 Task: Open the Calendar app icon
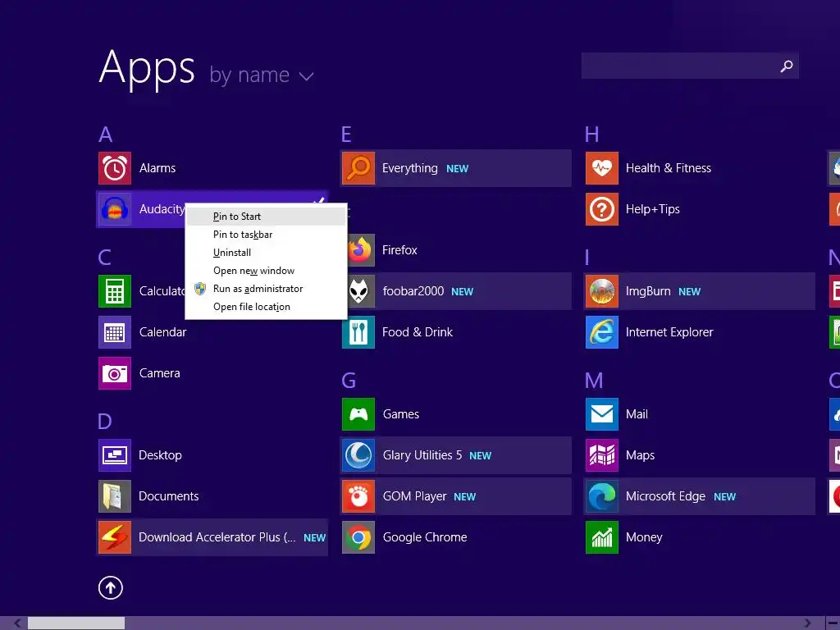(115, 332)
